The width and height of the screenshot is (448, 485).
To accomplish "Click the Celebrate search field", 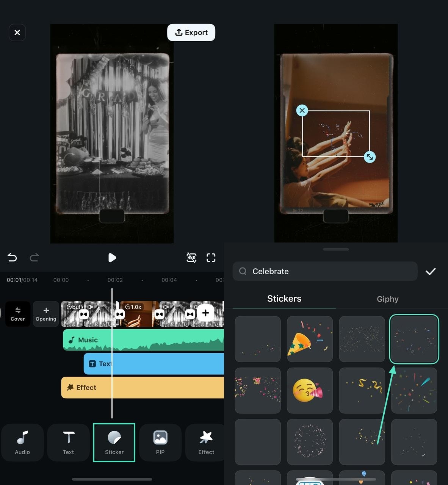I will coord(325,271).
